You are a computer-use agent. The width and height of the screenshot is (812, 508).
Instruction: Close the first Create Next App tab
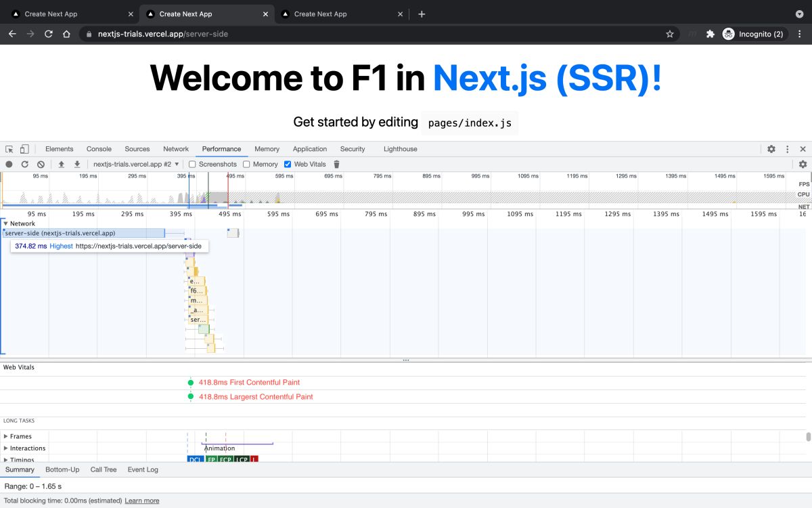click(x=131, y=14)
